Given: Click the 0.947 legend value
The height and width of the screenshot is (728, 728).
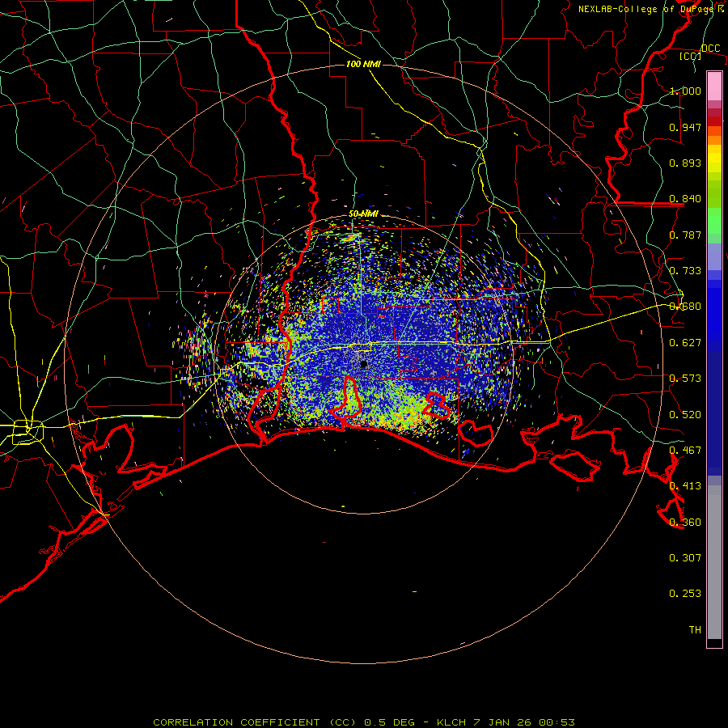Looking at the screenshot, I should [685, 127].
